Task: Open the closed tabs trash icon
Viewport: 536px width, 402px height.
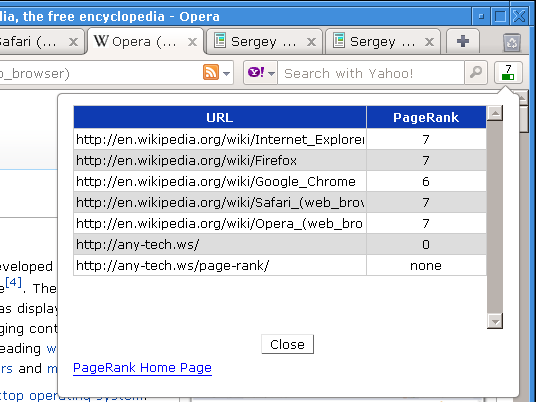Action: (x=512, y=43)
